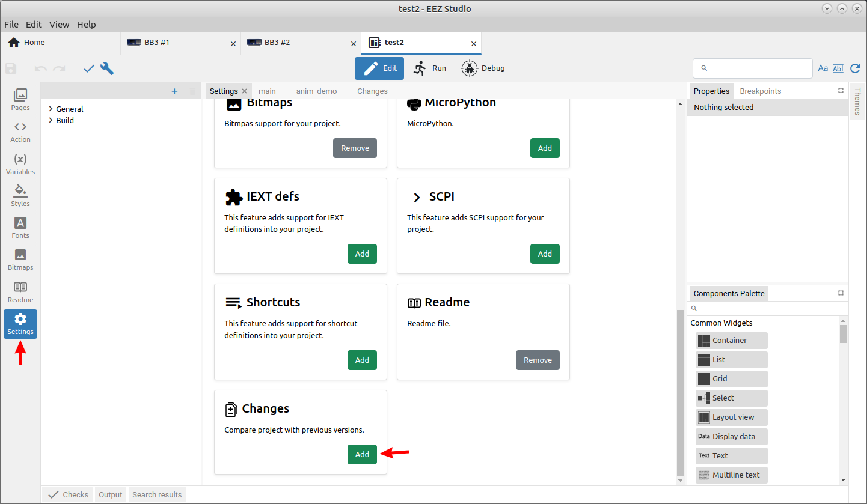Click the Components Palette search field
The width and height of the screenshot is (867, 504).
click(767, 309)
